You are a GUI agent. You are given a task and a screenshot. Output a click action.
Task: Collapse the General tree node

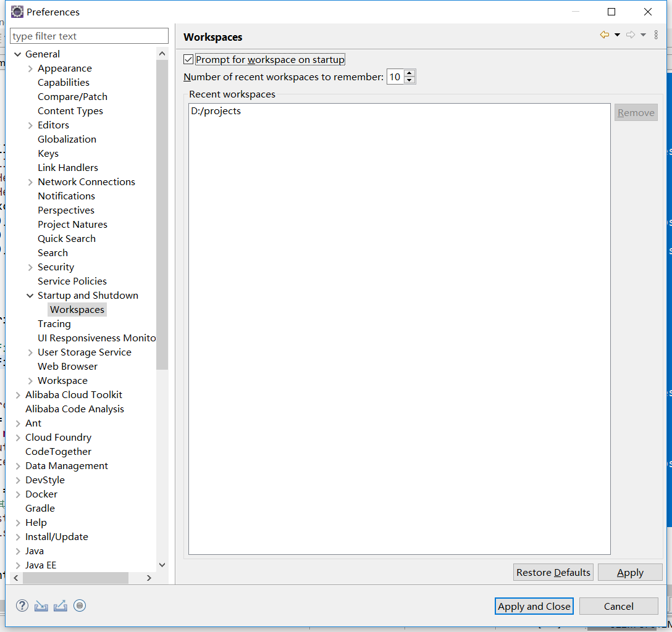pyautogui.click(x=18, y=54)
